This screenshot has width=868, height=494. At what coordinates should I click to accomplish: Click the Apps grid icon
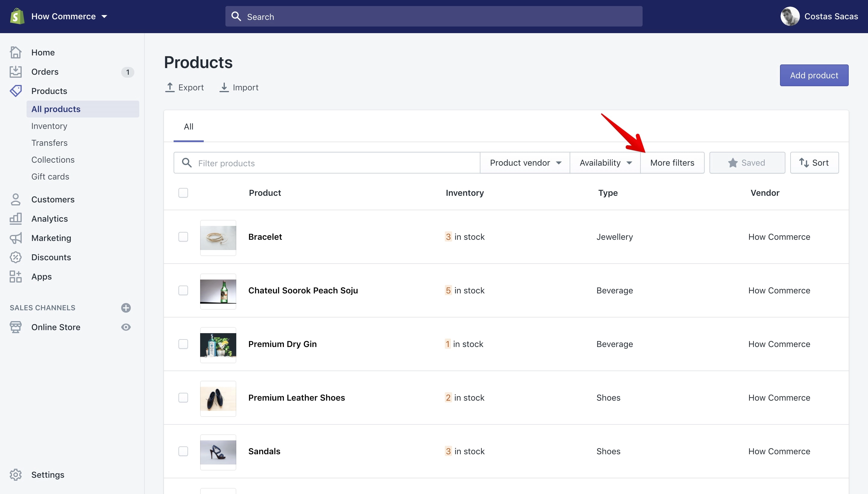coord(16,277)
